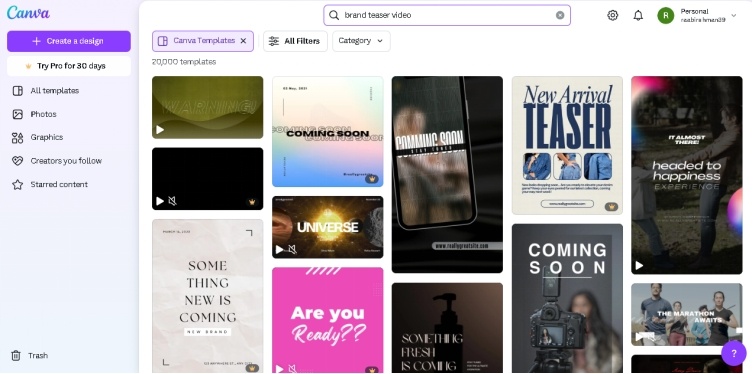Image resolution: width=753 pixels, height=374 pixels.
Task: Click the Canva logo
Action: coord(28,12)
